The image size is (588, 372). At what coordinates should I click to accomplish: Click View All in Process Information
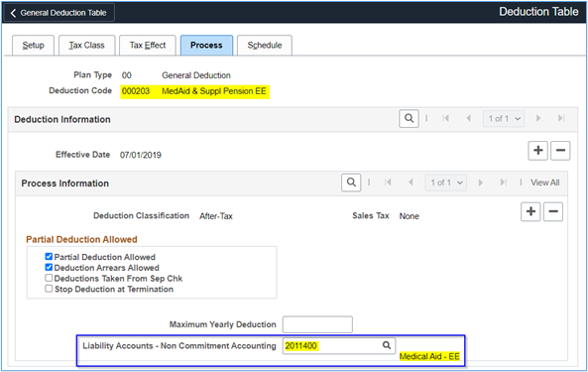(x=545, y=183)
